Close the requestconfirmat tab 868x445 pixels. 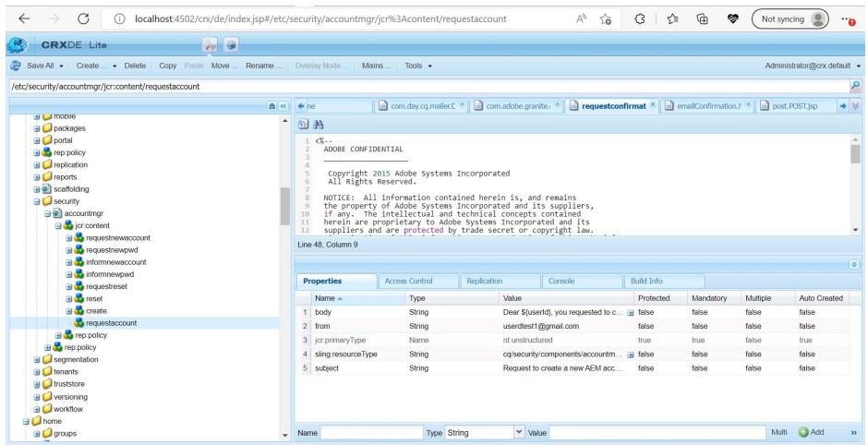pos(653,104)
